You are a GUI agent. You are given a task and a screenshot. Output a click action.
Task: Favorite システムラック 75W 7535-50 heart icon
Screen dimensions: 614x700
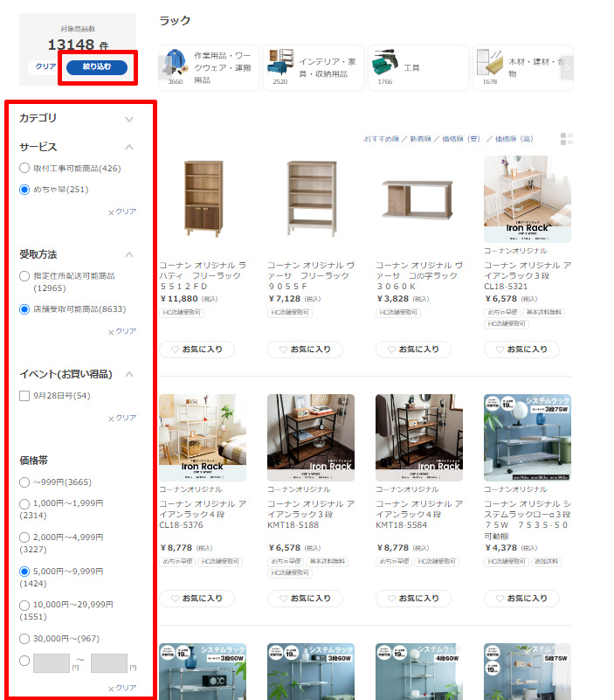[500, 599]
